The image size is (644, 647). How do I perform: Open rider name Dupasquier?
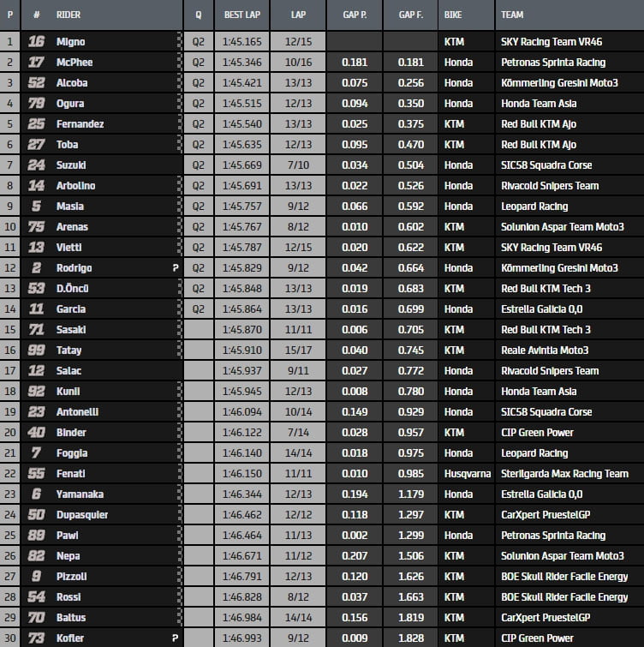coord(82,514)
